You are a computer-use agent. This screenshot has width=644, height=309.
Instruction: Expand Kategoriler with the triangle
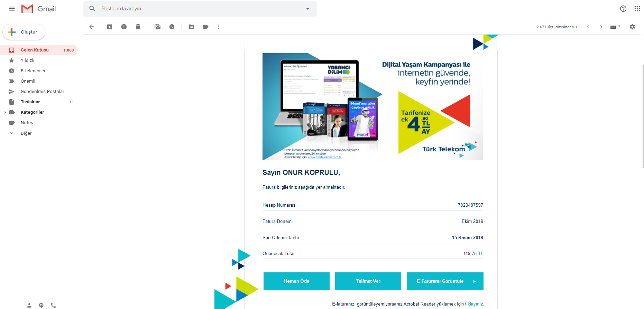click(5, 112)
